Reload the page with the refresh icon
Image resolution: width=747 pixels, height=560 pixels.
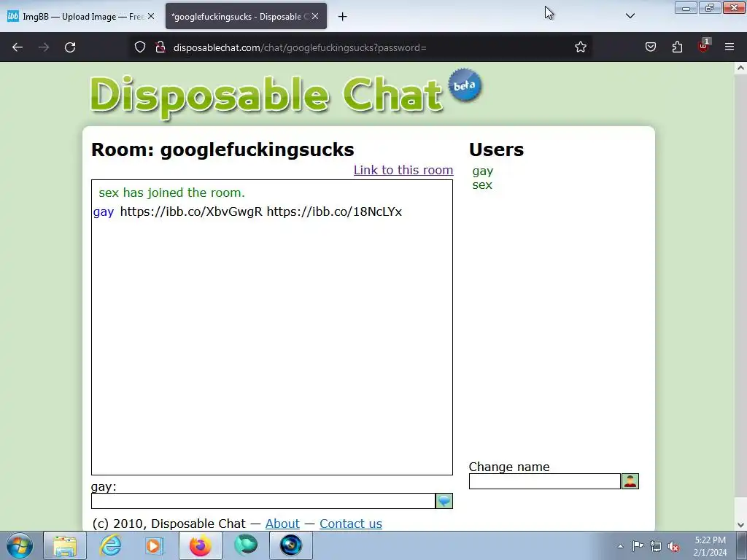(x=70, y=47)
